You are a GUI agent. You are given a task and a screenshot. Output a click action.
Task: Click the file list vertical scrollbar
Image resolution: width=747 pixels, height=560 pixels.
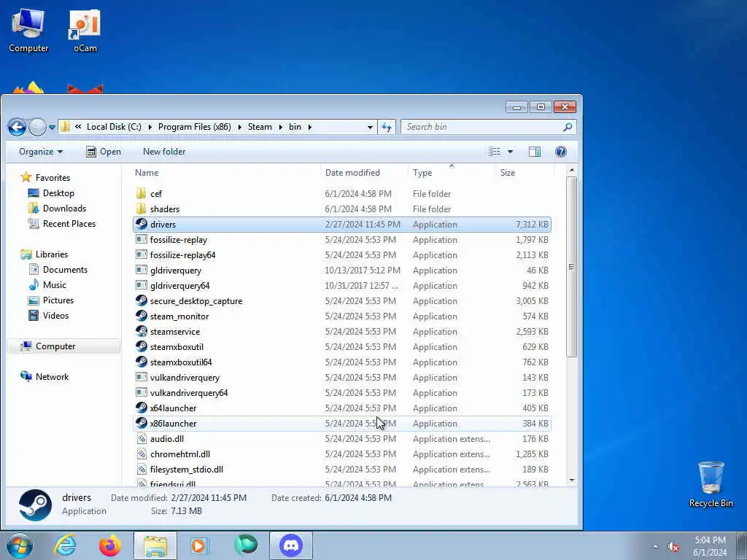[x=572, y=267]
